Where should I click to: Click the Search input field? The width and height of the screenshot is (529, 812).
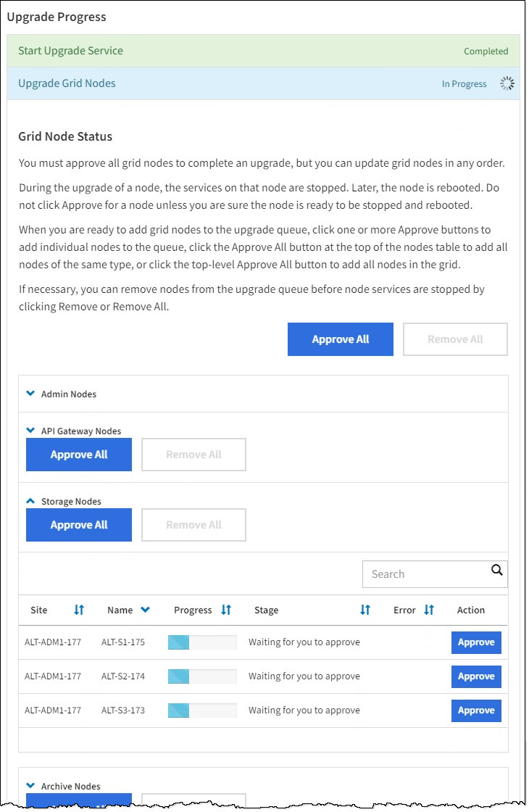click(424, 574)
